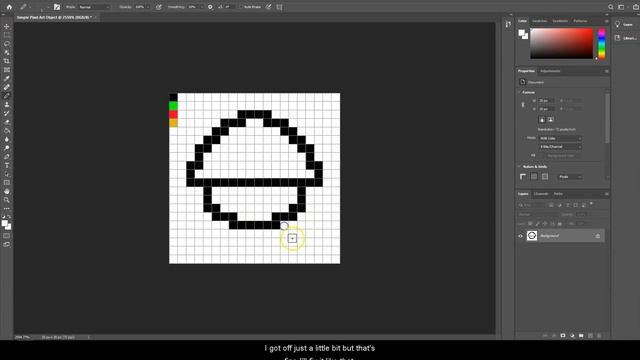Open the Properties panel menu button
This screenshot has height=360, width=640.
(607, 71)
